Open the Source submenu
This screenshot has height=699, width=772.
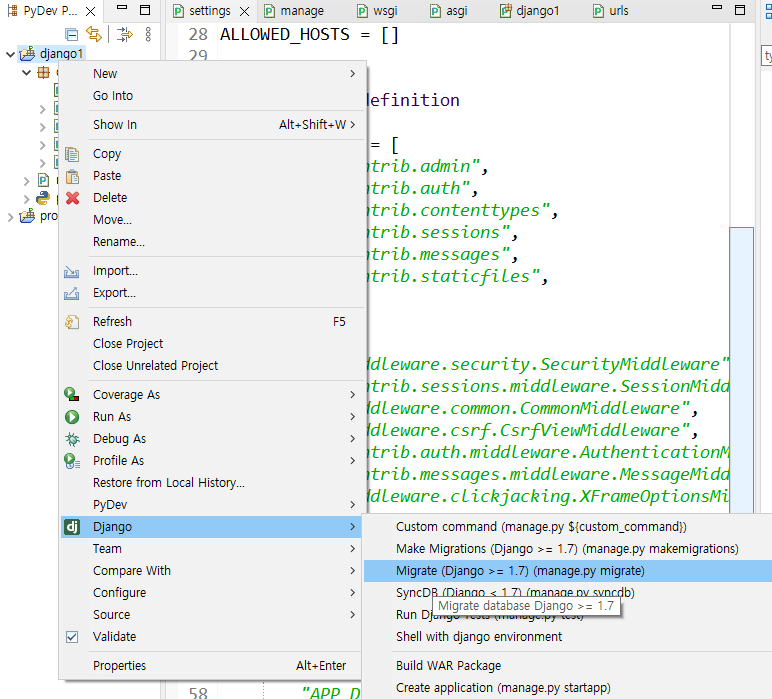coord(213,615)
